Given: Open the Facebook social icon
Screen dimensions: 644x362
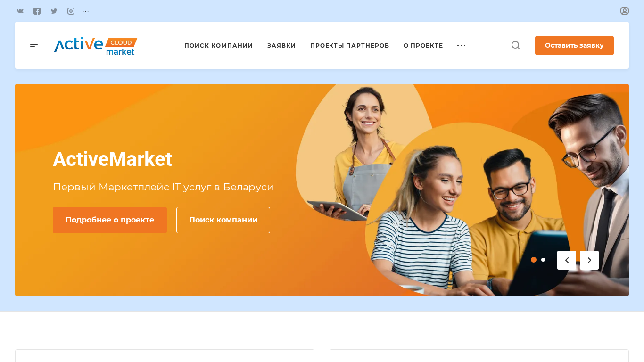Looking at the screenshot, I should click(x=37, y=11).
